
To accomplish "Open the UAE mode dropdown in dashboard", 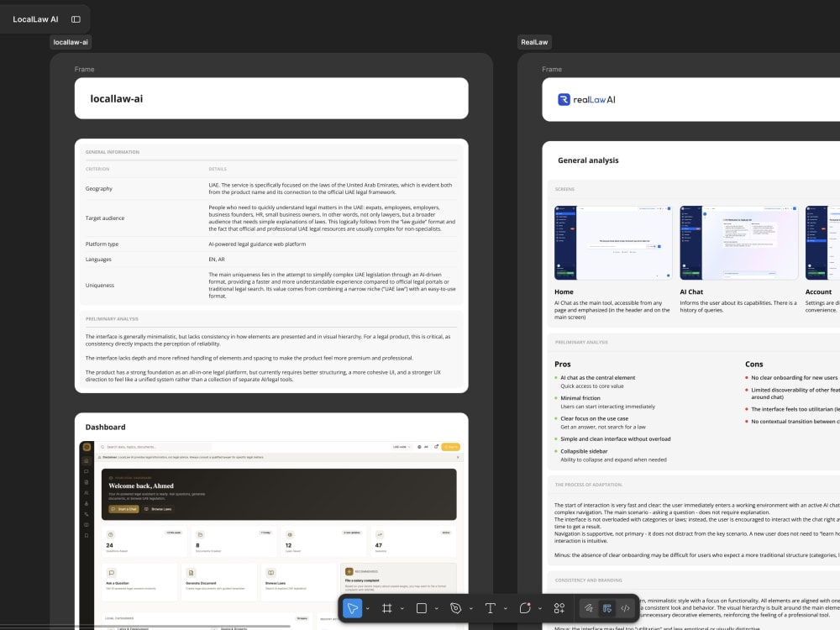I will click(402, 447).
